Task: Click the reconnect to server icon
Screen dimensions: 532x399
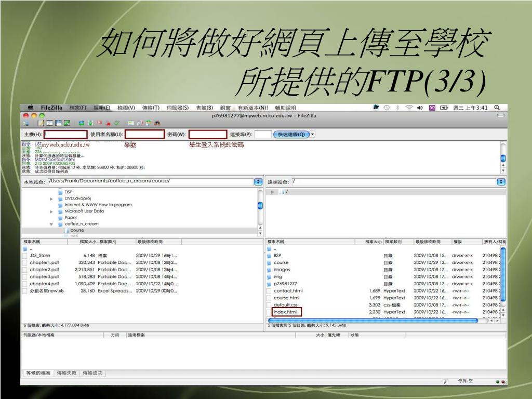Action: click(117, 123)
